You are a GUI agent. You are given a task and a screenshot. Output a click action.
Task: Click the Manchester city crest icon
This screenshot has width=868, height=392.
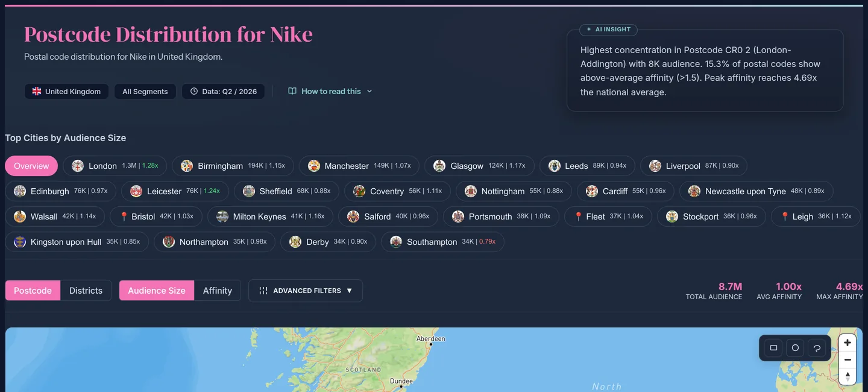[x=314, y=166]
